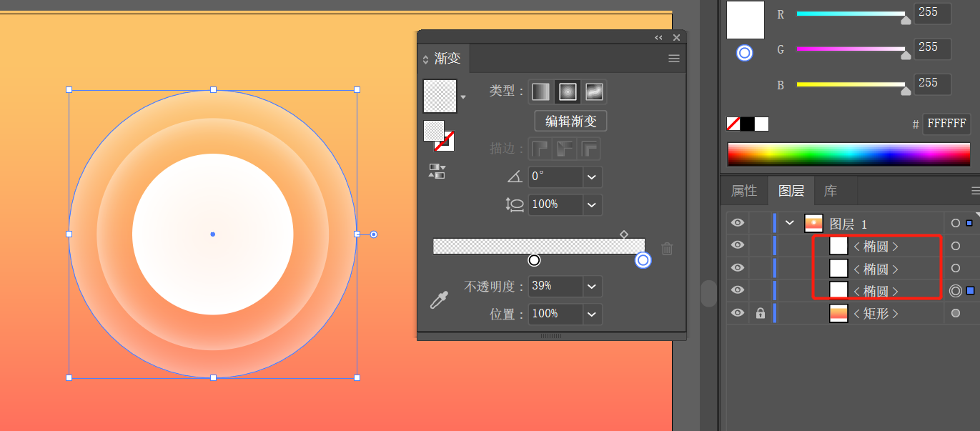
Task: Pick the eyedropper color picker icon
Action: point(438,299)
